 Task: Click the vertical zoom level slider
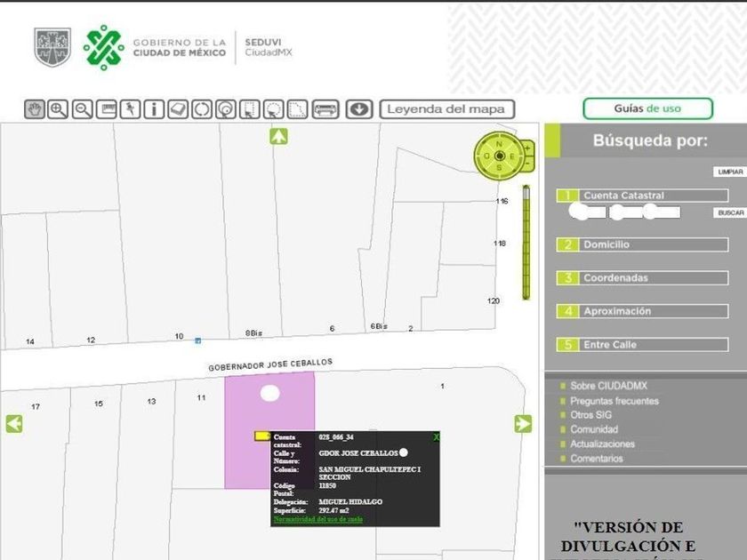[526, 243]
